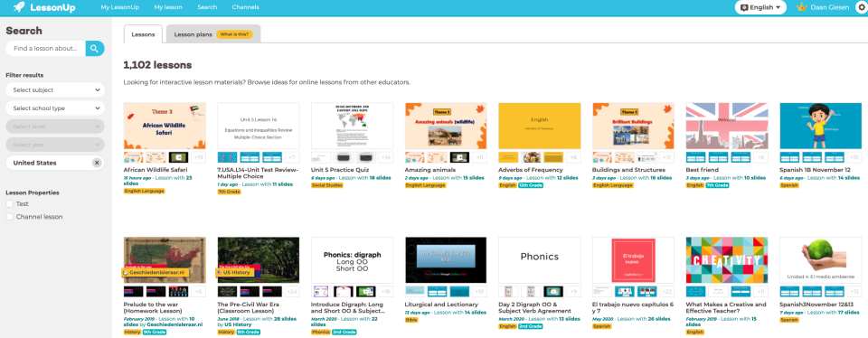Viewport: 868px width, 338px height.
Task: Click the History tag under Prelude to the war
Action: [133, 332]
